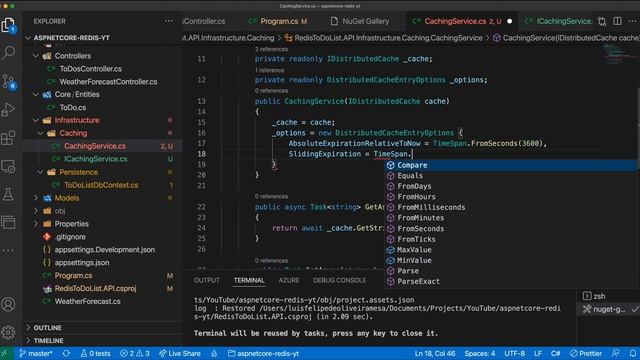Viewport: 640px width, 360px height.
Task: Open the Run and Debug view
Action: pyautogui.click(x=8, y=110)
